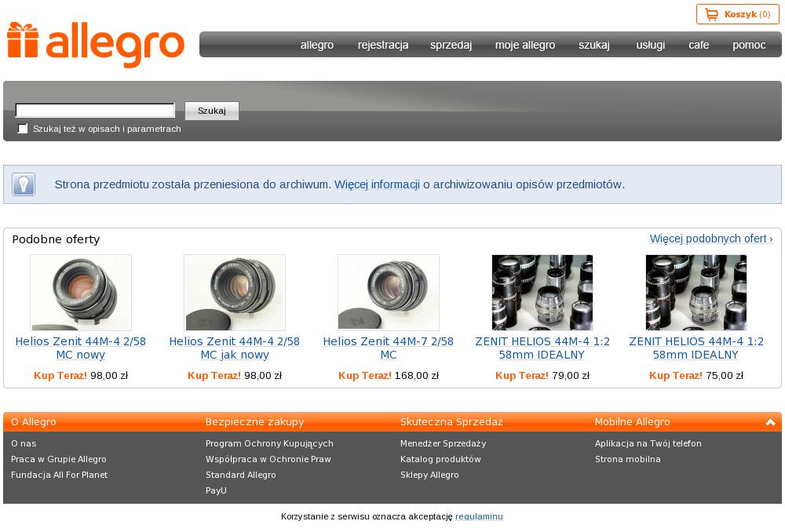
Task: Open the cafe menu item
Action: pos(699,45)
